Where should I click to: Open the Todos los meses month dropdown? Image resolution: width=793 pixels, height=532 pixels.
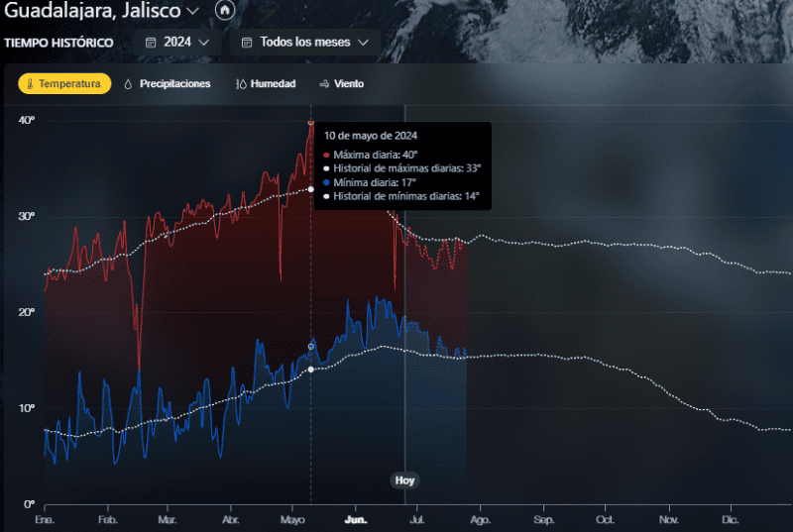tap(304, 43)
